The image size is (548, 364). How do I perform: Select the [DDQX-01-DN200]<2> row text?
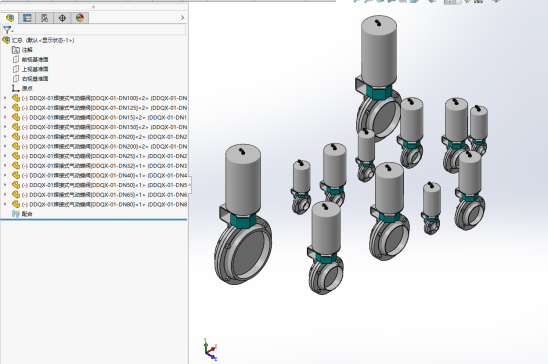point(104,146)
